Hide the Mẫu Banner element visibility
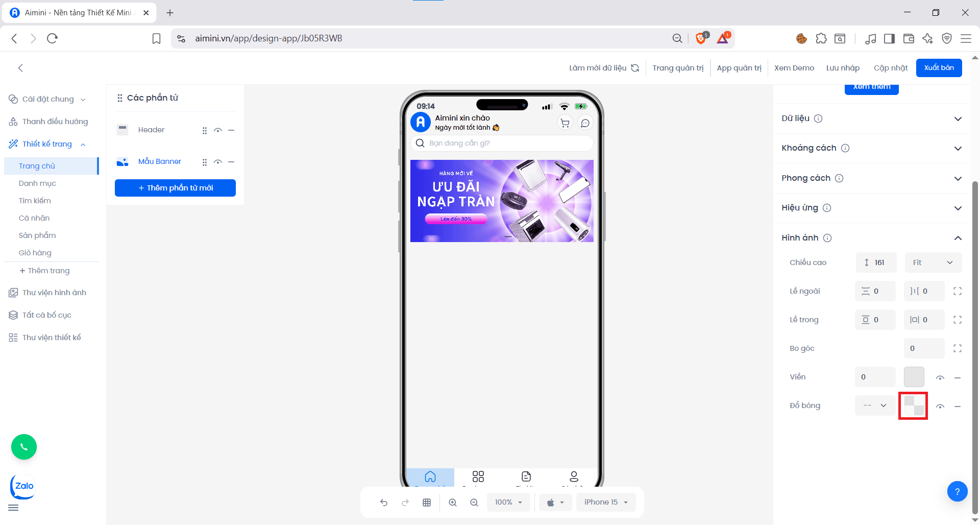This screenshot has height=525, width=980. pos(218,162)
